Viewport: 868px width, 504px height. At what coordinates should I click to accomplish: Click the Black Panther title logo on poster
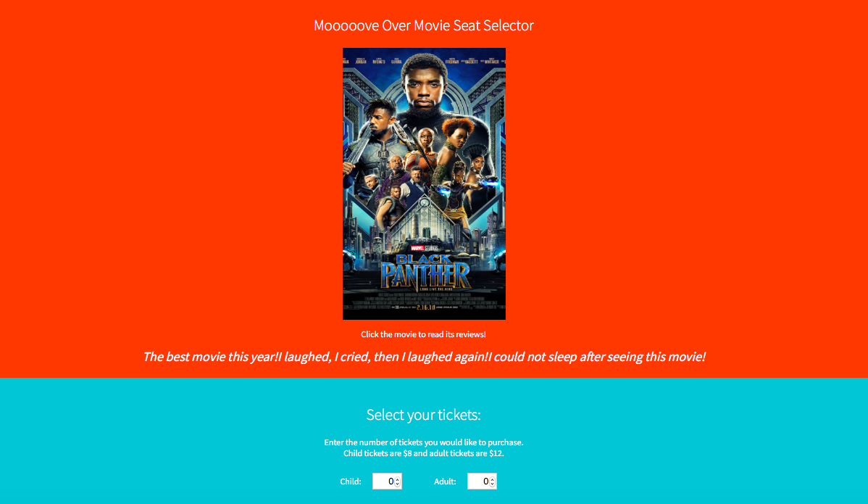[x=425, y=272]
